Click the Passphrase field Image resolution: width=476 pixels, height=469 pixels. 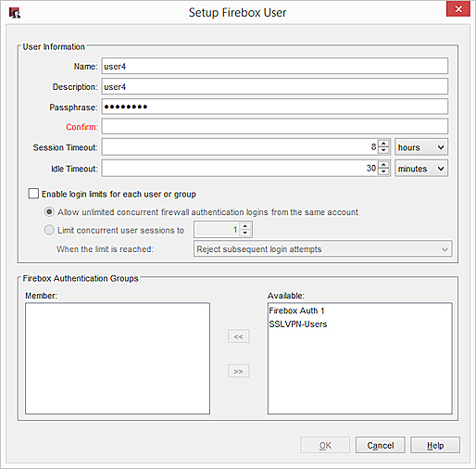(275, 107)
